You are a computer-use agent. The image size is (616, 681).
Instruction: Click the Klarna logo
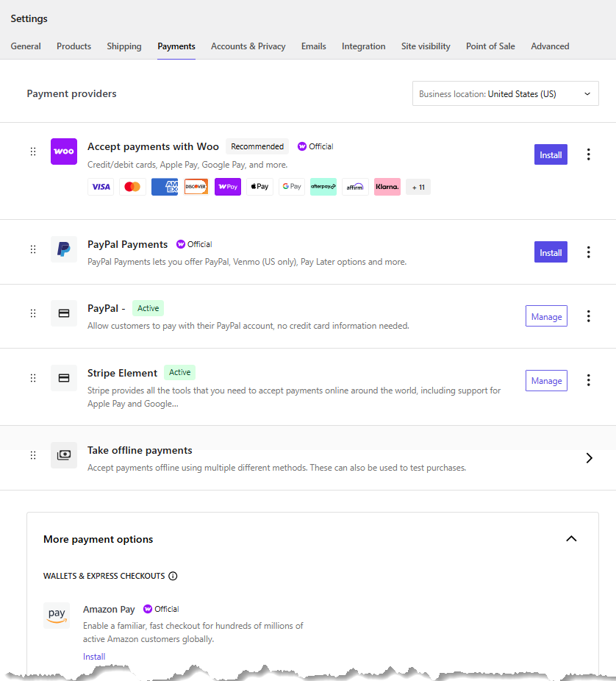tap(387, 187)
